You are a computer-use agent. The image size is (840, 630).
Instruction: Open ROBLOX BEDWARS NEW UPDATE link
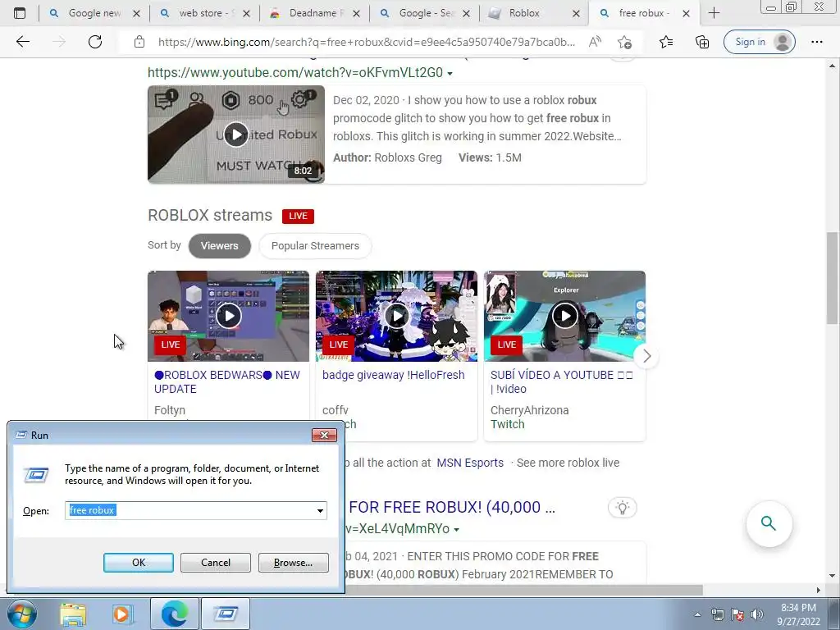coord(227,382)
